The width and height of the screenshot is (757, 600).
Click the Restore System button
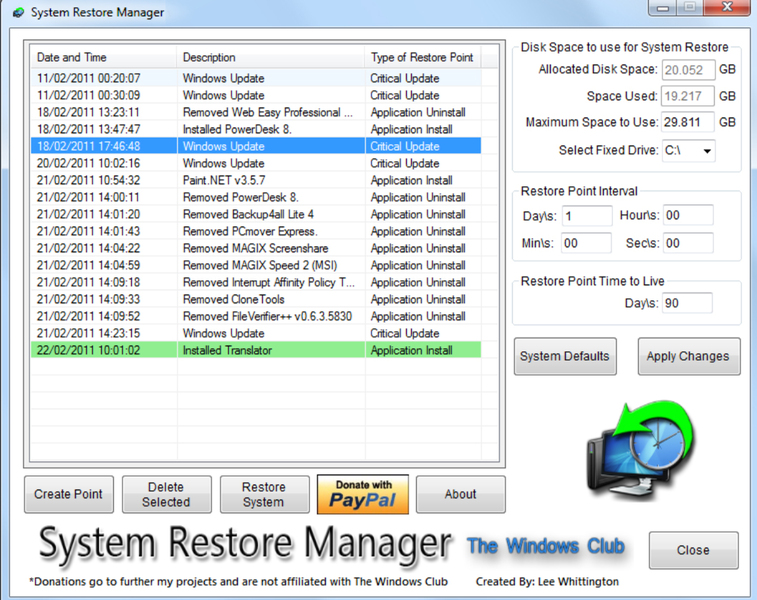click(x=265, y=494)
